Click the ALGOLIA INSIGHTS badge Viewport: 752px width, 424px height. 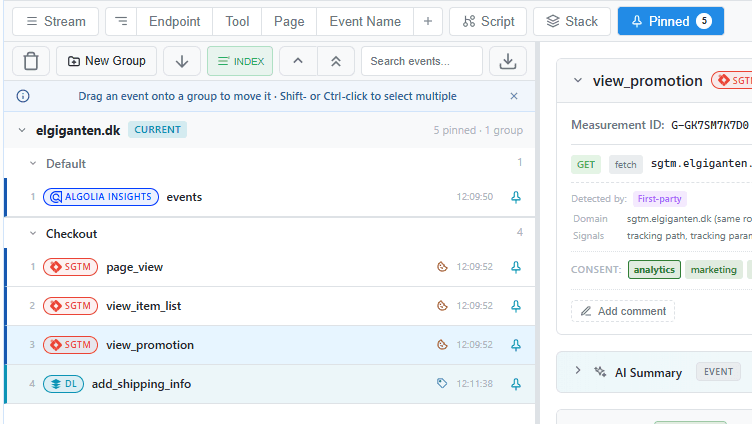[x=101, y=197]
